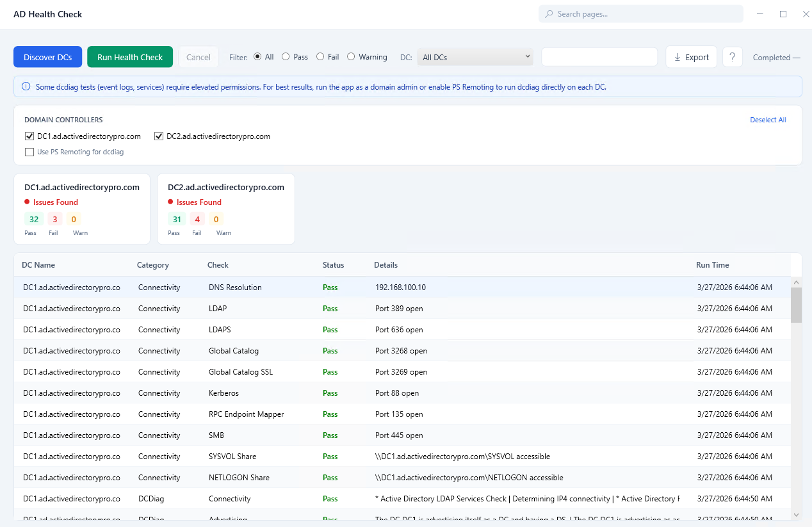This screenshot has height=527, width=812.
Task: Sort by Category column header
Action: 153,264
